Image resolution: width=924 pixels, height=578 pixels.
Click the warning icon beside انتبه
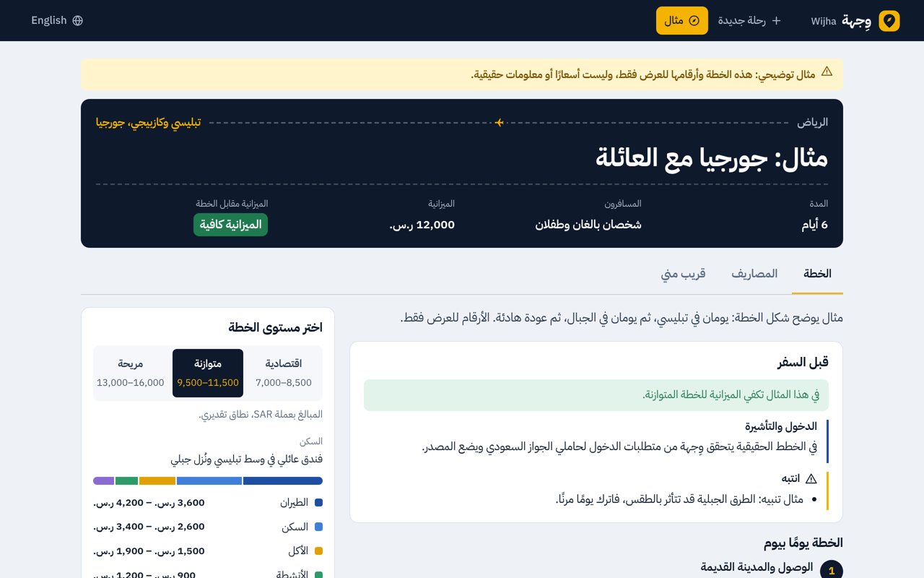[811, 478]
